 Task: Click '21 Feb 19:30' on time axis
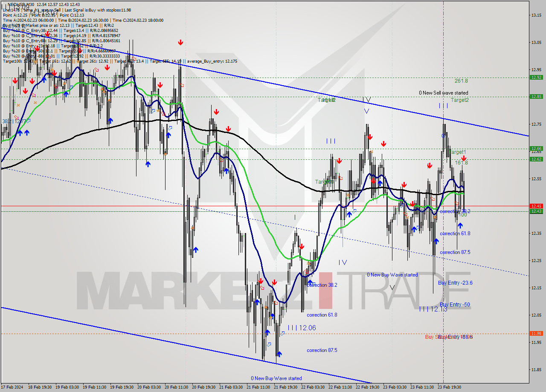(286, 387)
